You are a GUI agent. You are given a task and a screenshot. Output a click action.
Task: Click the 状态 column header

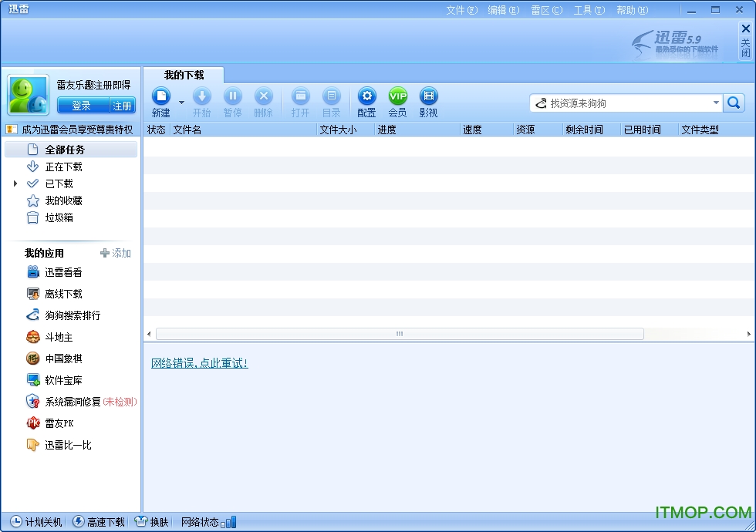[x=156, y=130]
